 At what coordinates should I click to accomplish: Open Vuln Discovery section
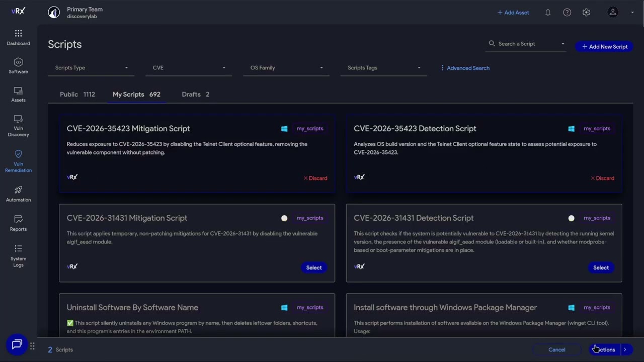click(18, 126)
